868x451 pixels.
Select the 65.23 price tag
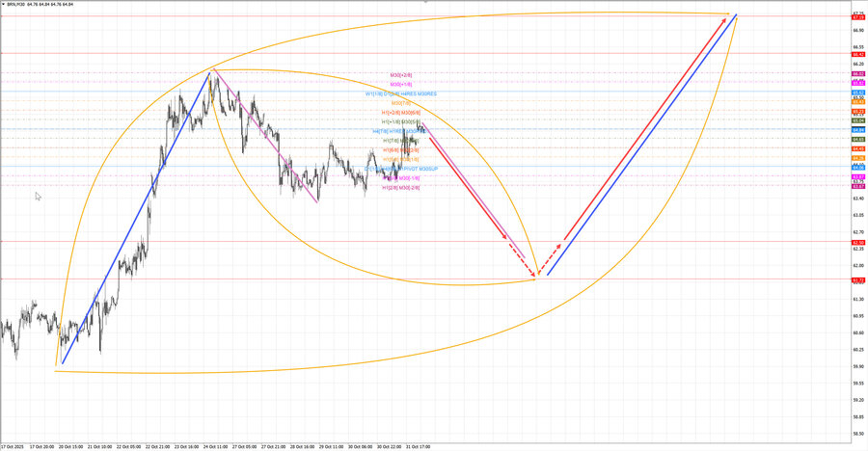[x=858, y=111]
